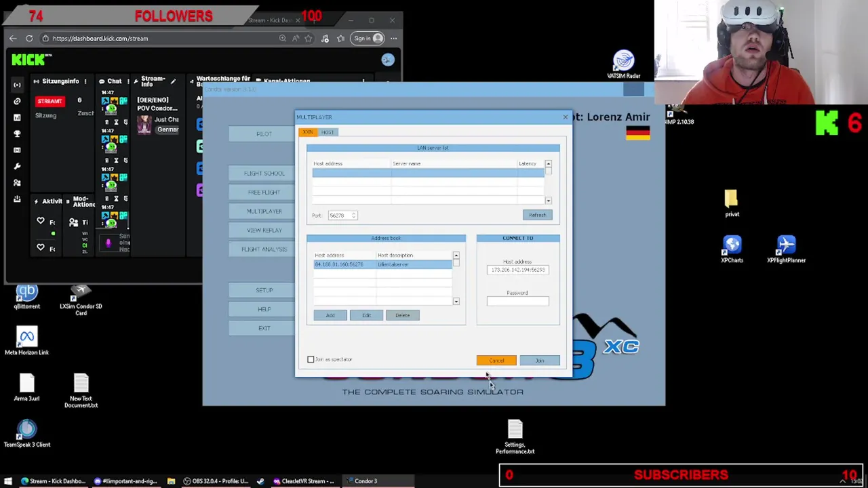The height and width of the screenshot is (488, 868).
Task: Switch to Condor 3 taskbar button
Action: (378, 481)
